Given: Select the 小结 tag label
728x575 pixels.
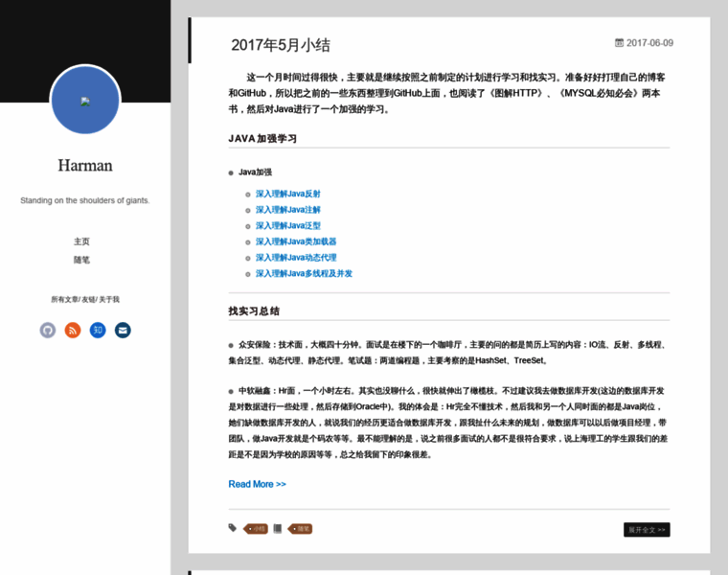Looking at the screenshot, I should pos(258,528).
